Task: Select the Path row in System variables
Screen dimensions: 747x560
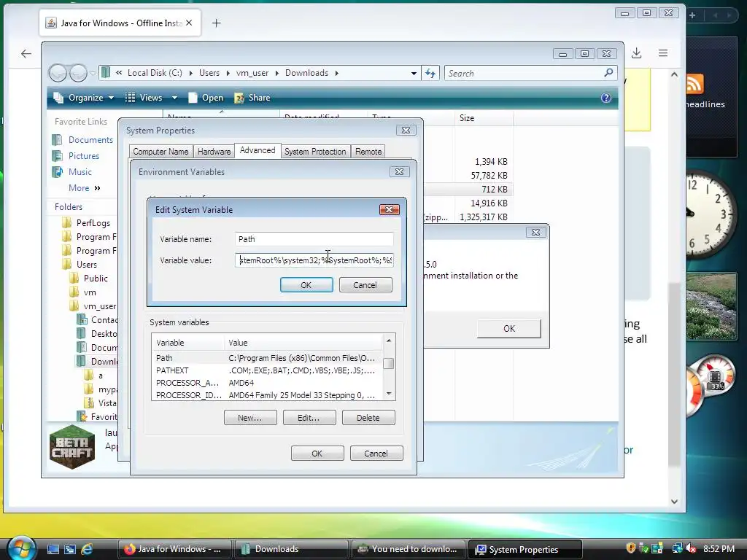Action: [x=267, y=358]
